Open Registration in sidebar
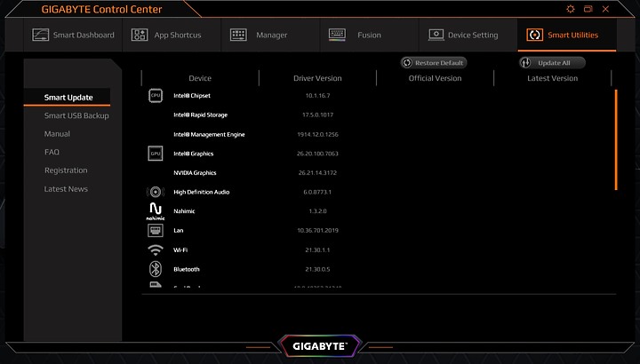This screenshot has height=364, width=640. (66, 170)
